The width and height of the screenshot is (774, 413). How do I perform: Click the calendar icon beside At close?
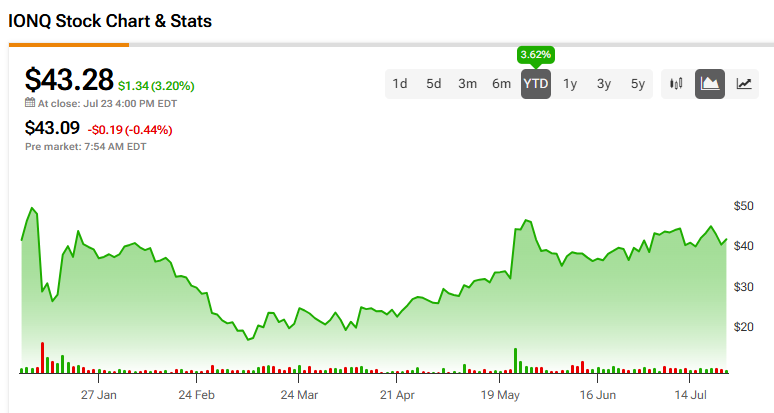30,103
